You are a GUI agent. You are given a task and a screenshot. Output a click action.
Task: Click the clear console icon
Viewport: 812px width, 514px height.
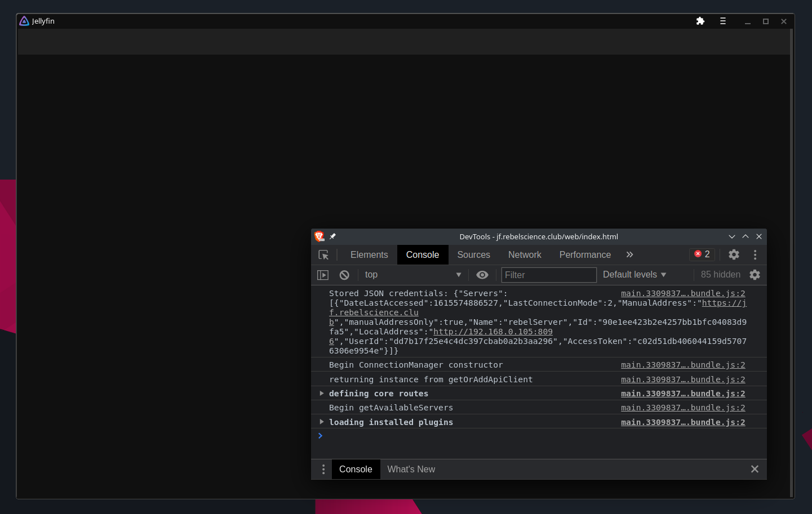(344, 275)
